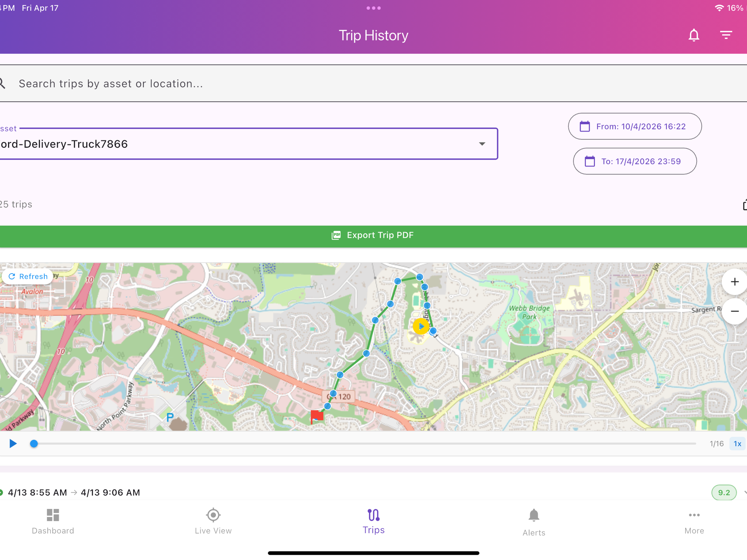Click calendar icon in From date button
The image size is (747, 560).
[x=585, y=126]
